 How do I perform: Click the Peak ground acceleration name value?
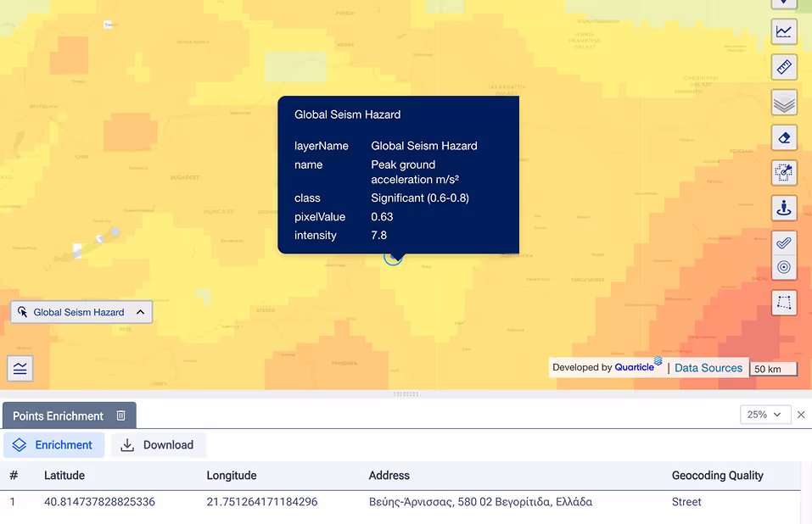point(415,172)
